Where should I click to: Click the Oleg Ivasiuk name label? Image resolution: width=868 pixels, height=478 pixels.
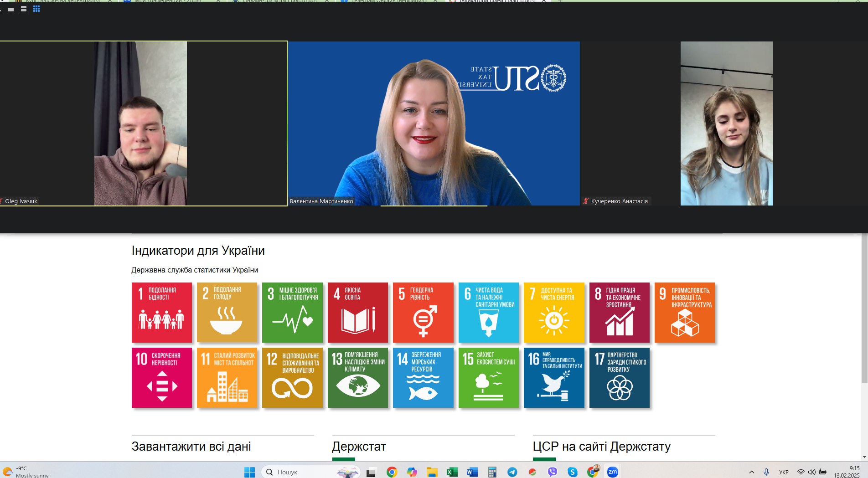click(21, 201)
